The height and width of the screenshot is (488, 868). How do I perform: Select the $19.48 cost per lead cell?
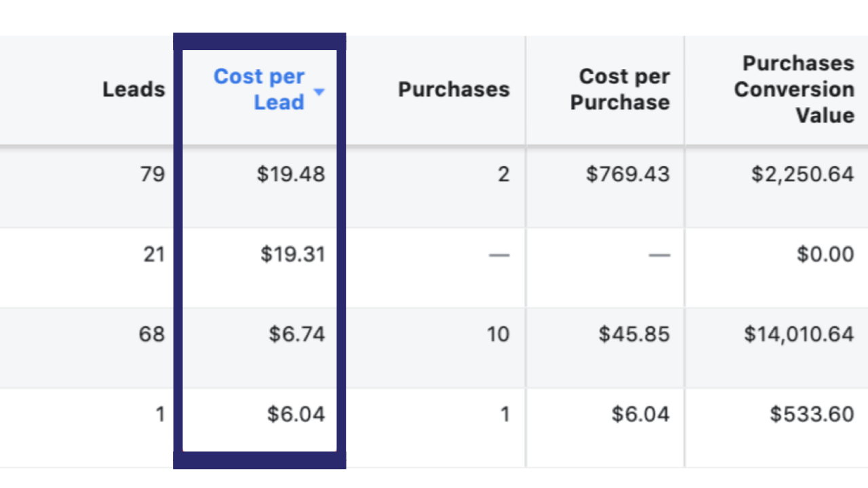point(291,174)
